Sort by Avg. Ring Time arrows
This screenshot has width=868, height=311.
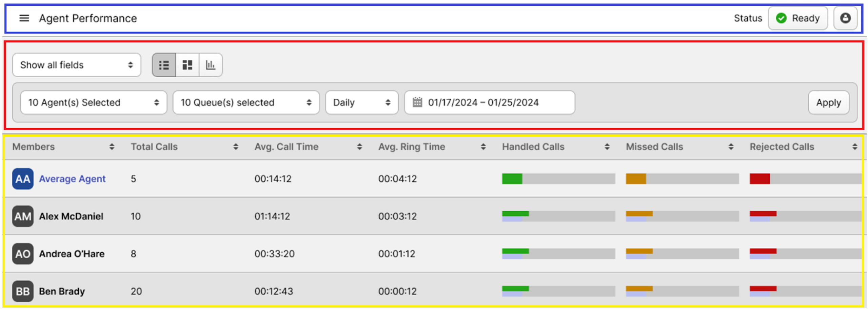483,147
